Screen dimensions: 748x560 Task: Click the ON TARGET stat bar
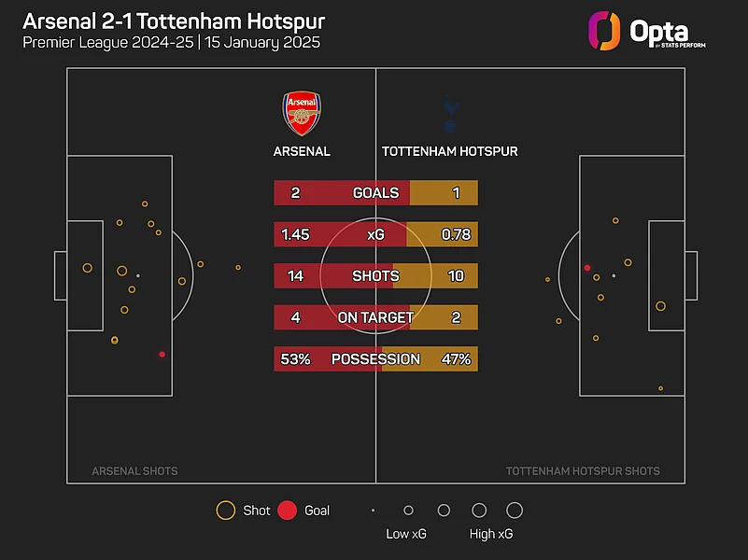pyautogui.click(x=375, y=317)
